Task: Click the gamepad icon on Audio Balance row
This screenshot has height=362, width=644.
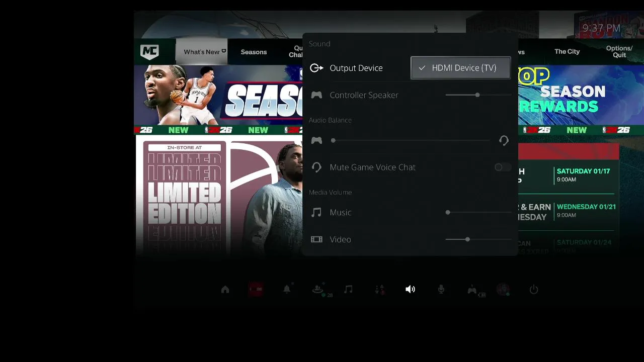Action: click(x=316, y=141)
